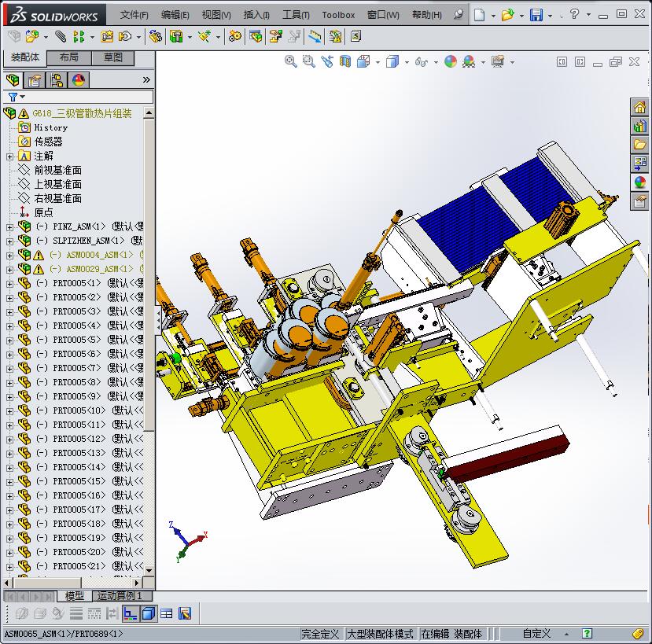The height and width of the screenshot is (644, 652).
Task: Open the 工具(T) menu
Action: (x=296, y=15)
